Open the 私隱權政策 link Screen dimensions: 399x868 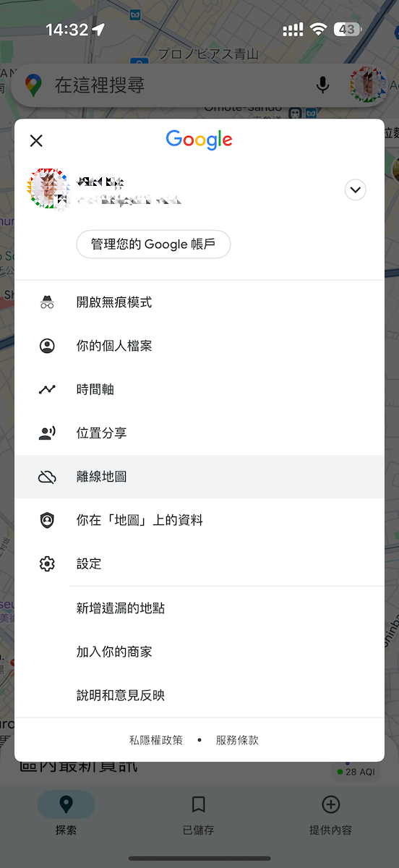(x=156, y=740)
